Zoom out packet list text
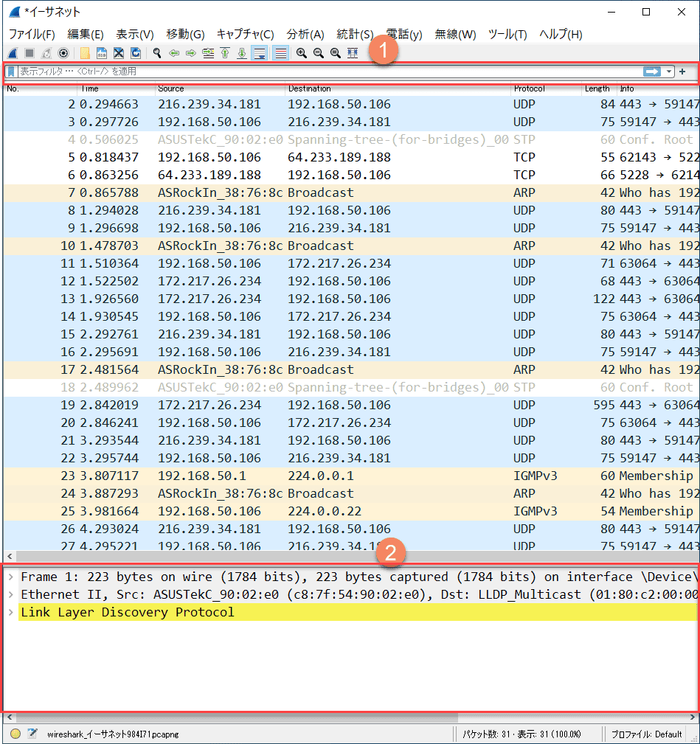This screenshot has width=700, height=744. [319, 53]
